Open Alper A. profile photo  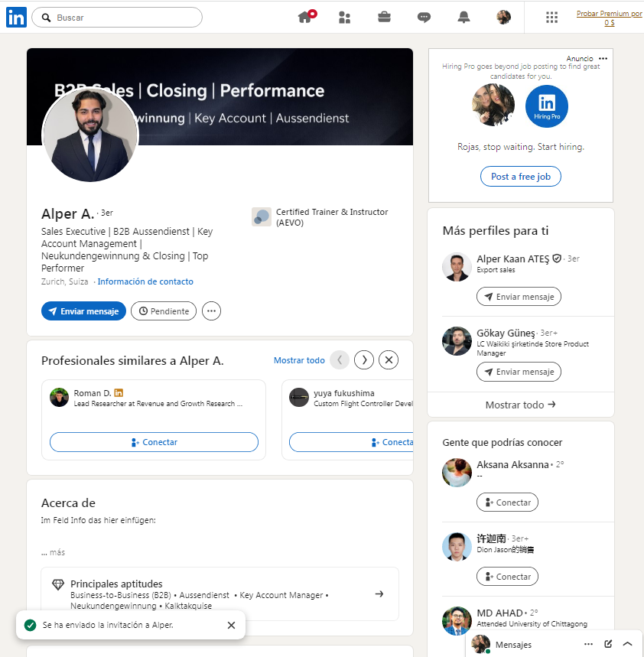coord(90,135)
